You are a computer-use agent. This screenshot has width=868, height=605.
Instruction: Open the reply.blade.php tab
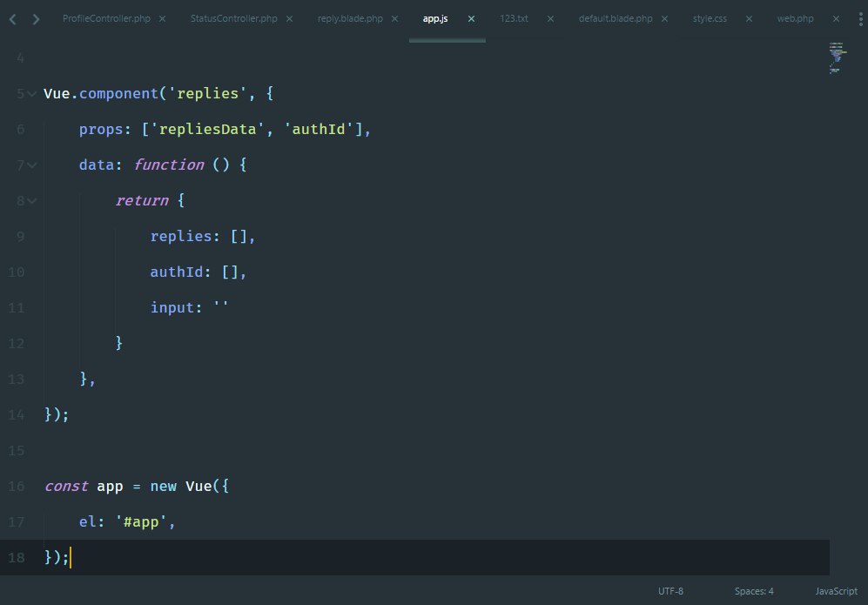pyautogui.click(x=350, y=18)
